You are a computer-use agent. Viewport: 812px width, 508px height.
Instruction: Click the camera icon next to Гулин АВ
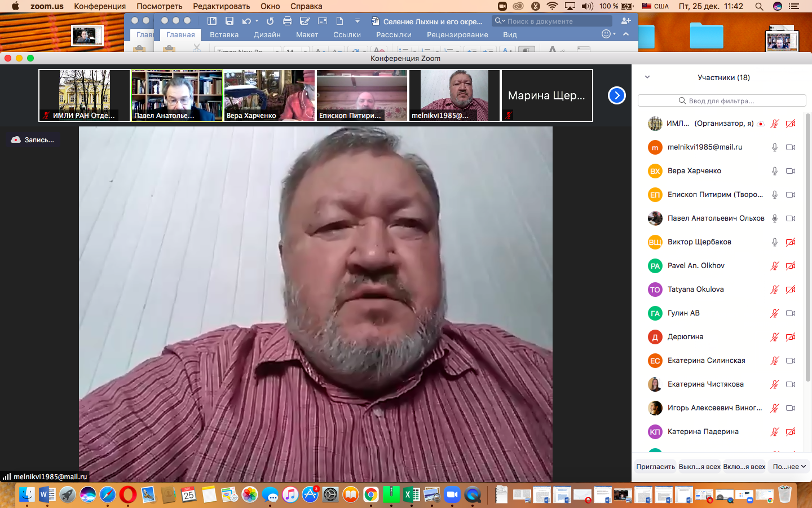pos(791,313)
